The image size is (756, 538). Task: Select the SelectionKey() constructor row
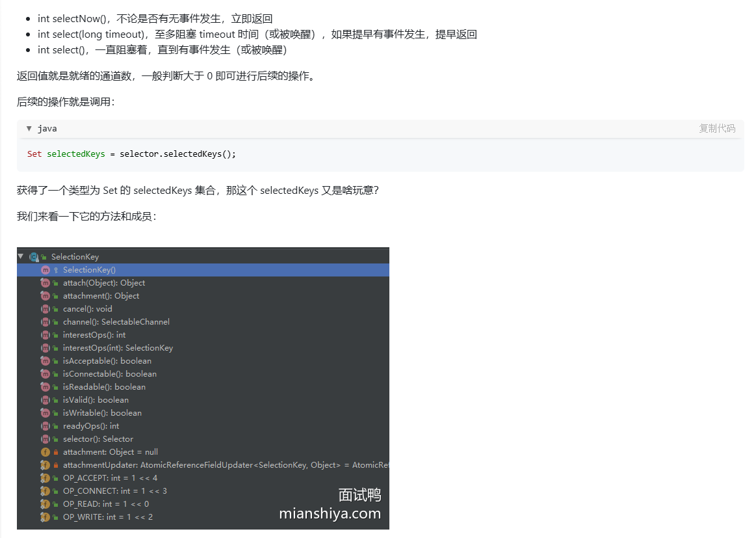pos(203,270)
